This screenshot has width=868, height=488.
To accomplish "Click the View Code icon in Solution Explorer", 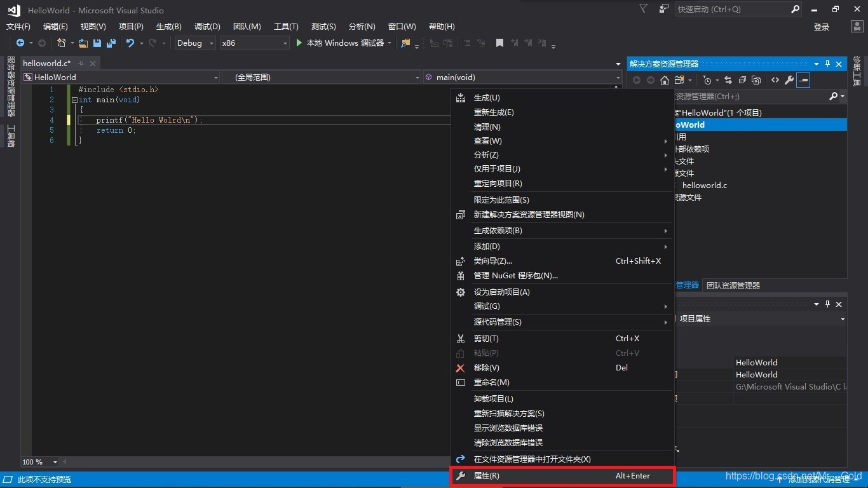I will click(x=775, y=80).
